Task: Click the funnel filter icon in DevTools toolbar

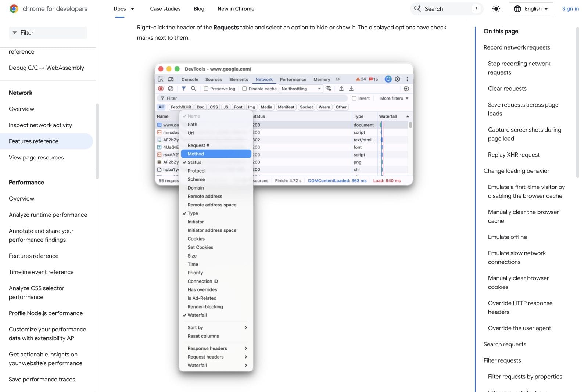Action: (183, 89)
